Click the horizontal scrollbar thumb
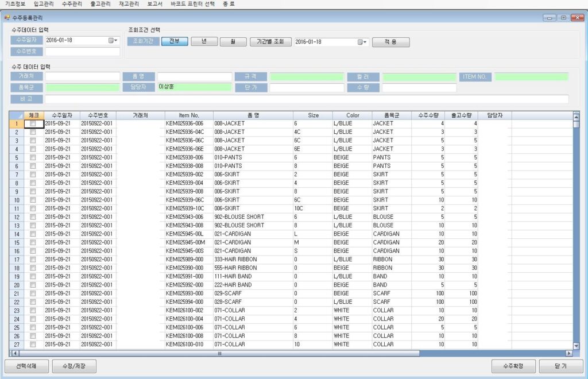 point(219,354)
